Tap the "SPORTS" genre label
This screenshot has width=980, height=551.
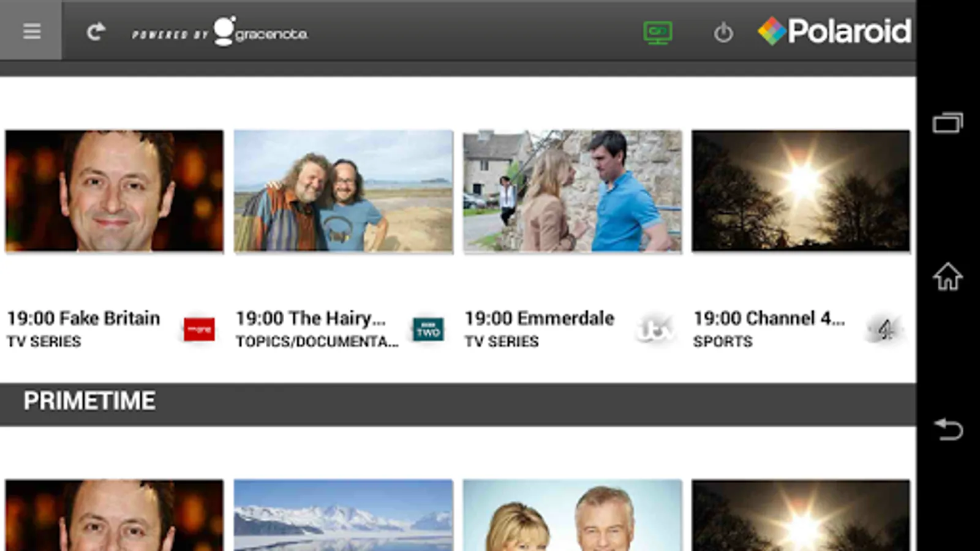(723, 342)
